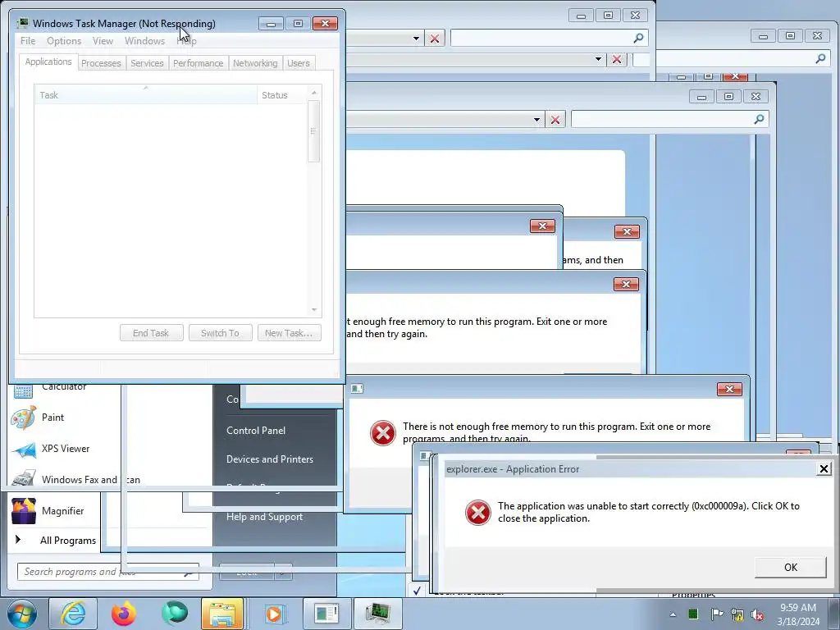Viewport: 840px width, 630px height.
Task: Click stop button in frontmost Explorer window toolbar
Action: (555, 120)
